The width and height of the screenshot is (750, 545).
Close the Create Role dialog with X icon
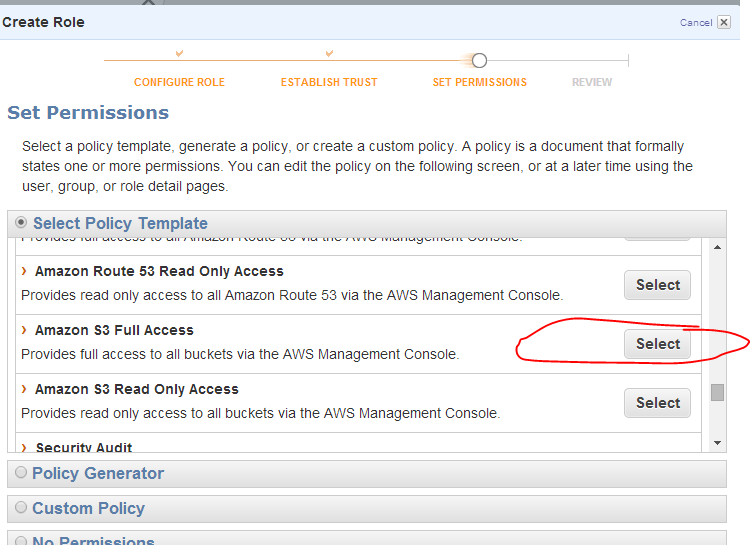(x=724, y=22)
